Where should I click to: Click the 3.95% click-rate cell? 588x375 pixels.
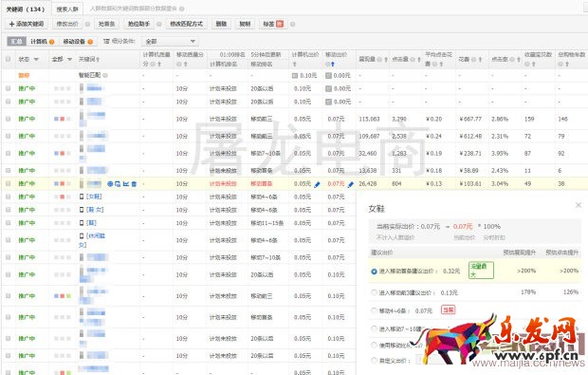500,154
